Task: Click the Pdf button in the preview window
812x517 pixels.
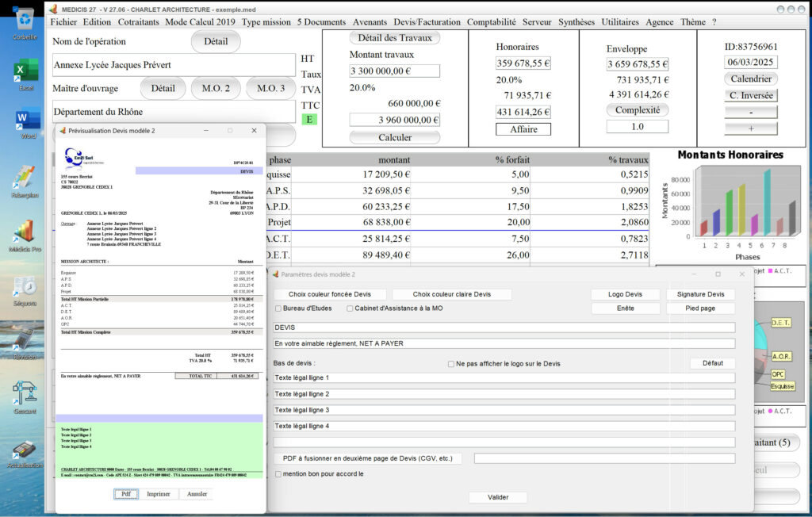Action: coord(126,494)
